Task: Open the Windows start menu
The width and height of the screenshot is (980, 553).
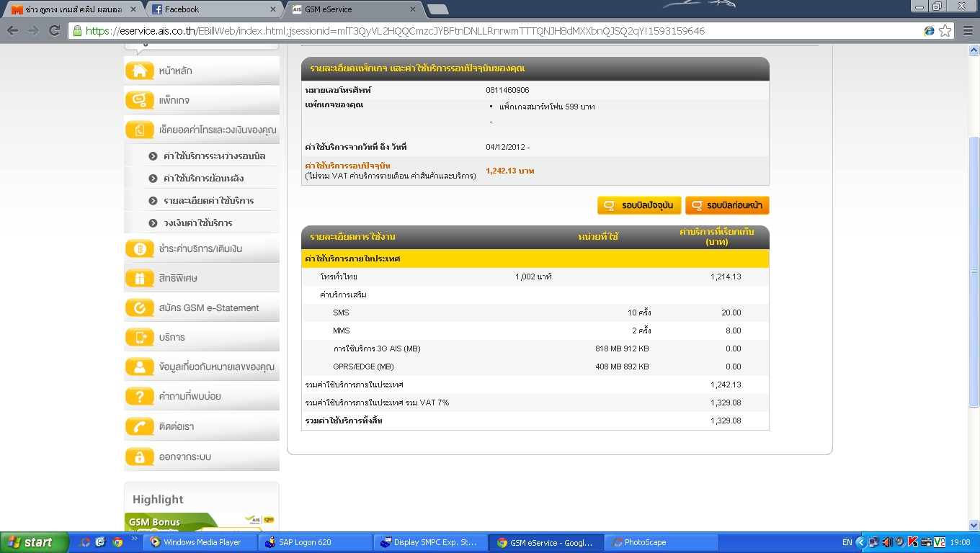Action: coord(35,542)
